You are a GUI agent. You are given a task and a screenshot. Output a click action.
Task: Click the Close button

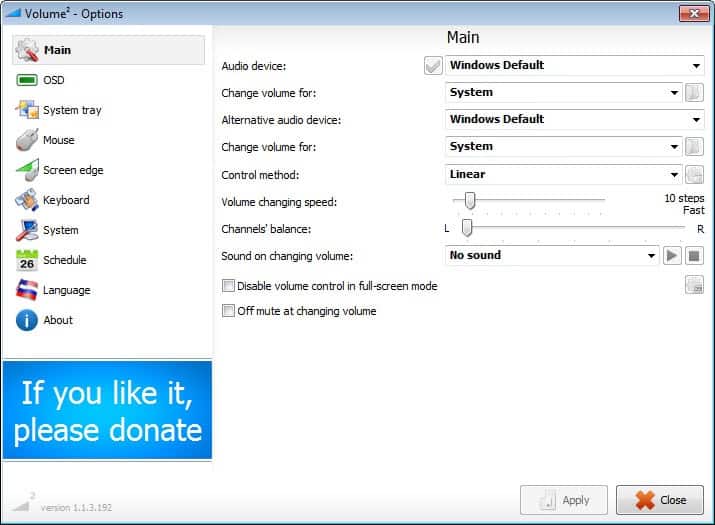point(659,500)
